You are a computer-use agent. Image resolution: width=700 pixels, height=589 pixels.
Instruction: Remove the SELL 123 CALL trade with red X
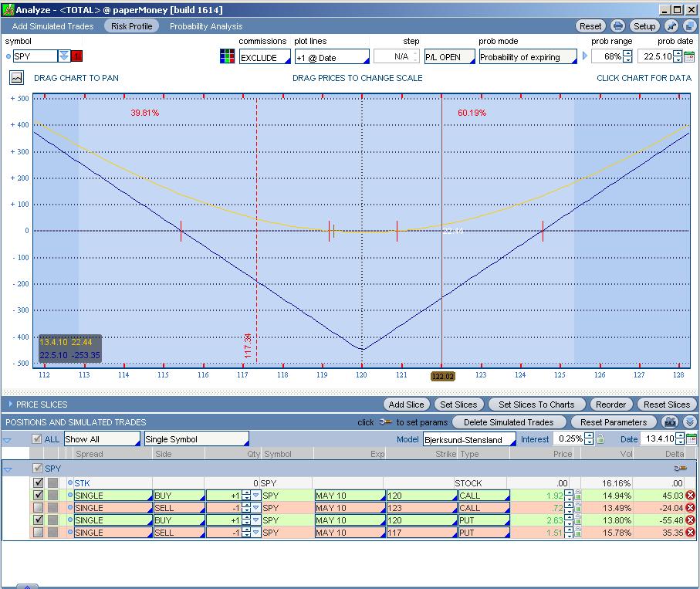690,508
